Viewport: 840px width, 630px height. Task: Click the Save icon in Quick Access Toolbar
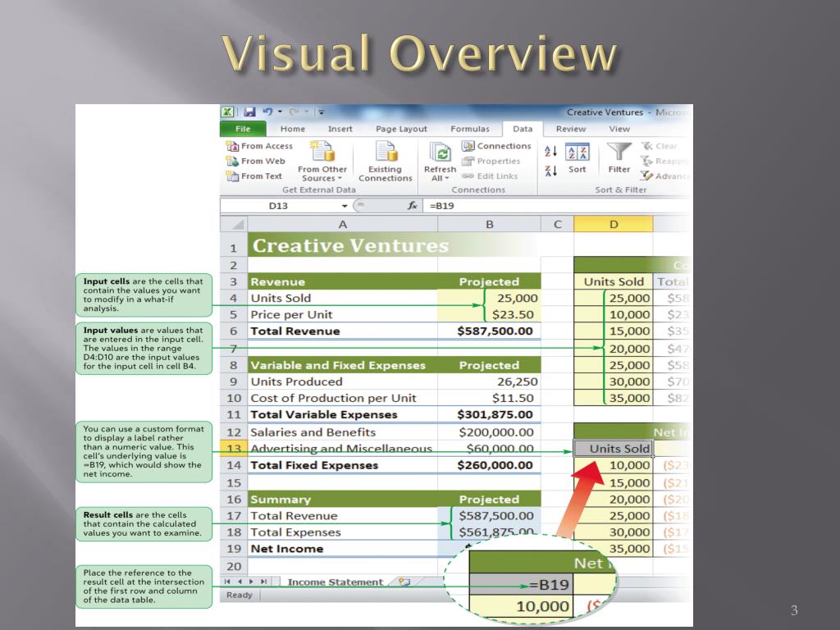click(x=249, y=112)
